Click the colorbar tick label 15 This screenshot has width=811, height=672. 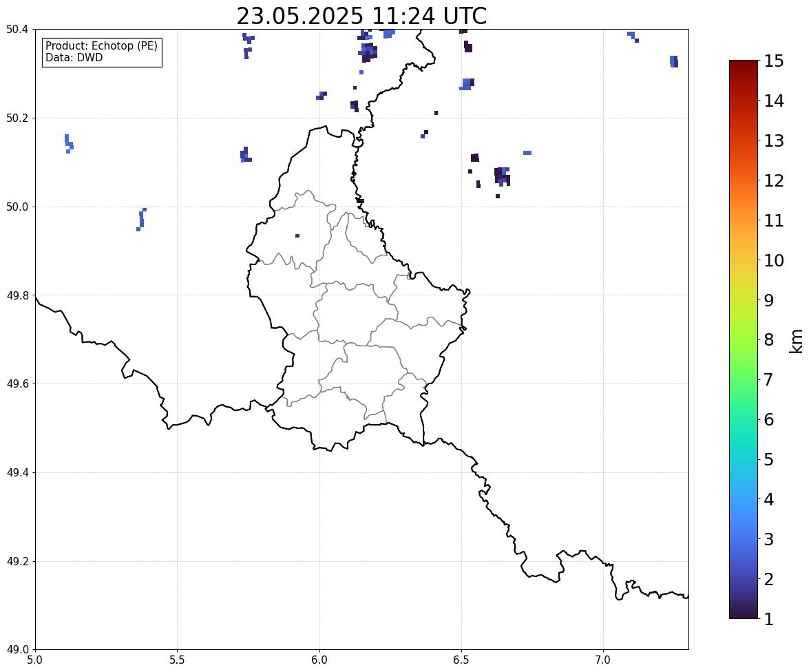[x=774, y=61]
